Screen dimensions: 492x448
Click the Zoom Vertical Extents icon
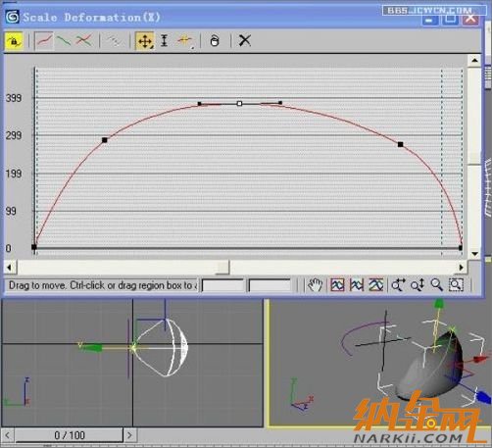pos(376,285)
